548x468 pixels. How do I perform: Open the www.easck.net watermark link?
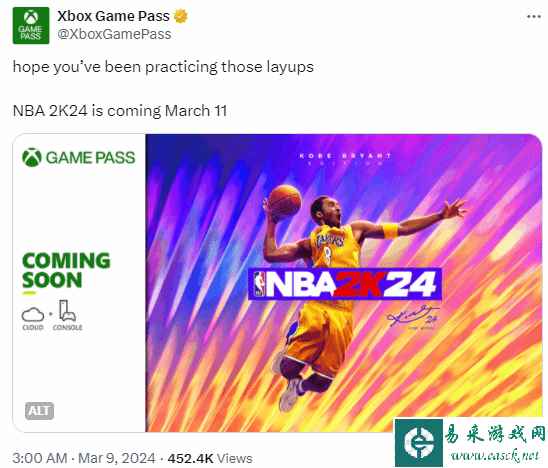495,456
